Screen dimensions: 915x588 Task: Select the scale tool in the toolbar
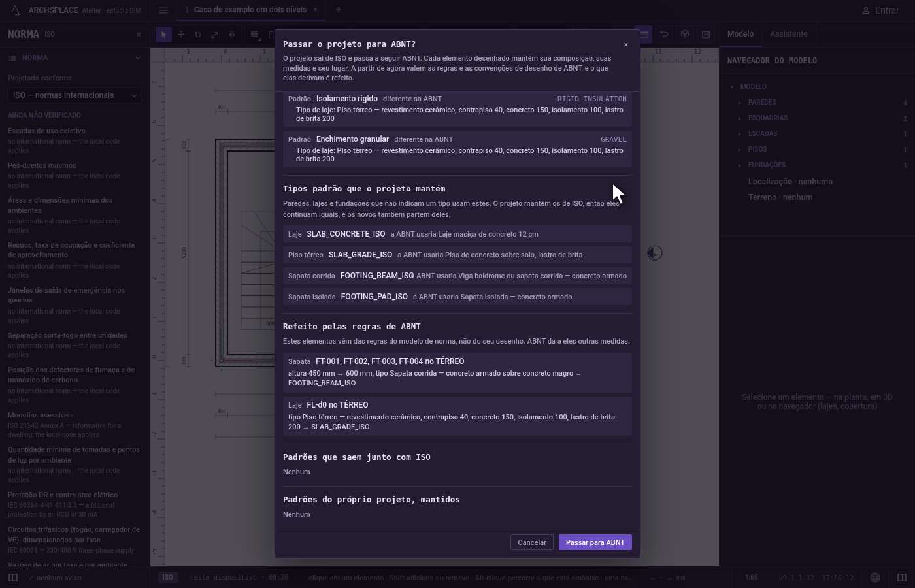click(215, 35)
